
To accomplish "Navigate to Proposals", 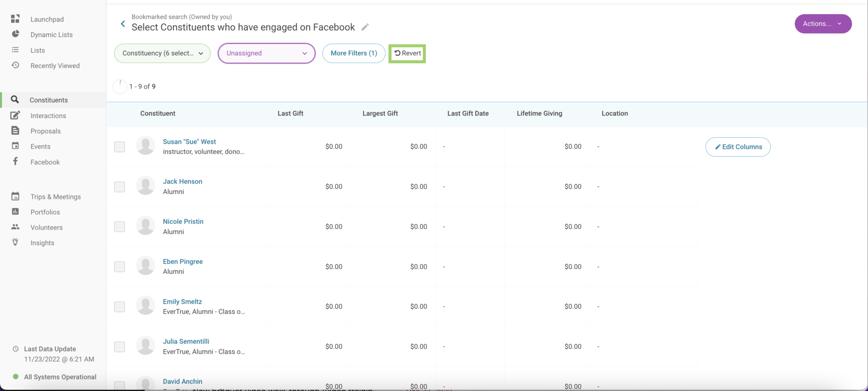I will 45,131.
